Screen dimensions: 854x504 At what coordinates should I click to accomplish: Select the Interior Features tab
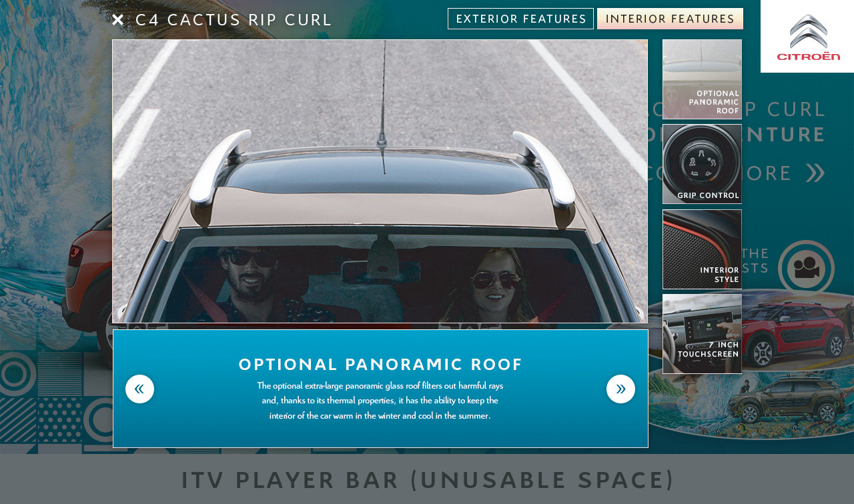tap(670, 19)
